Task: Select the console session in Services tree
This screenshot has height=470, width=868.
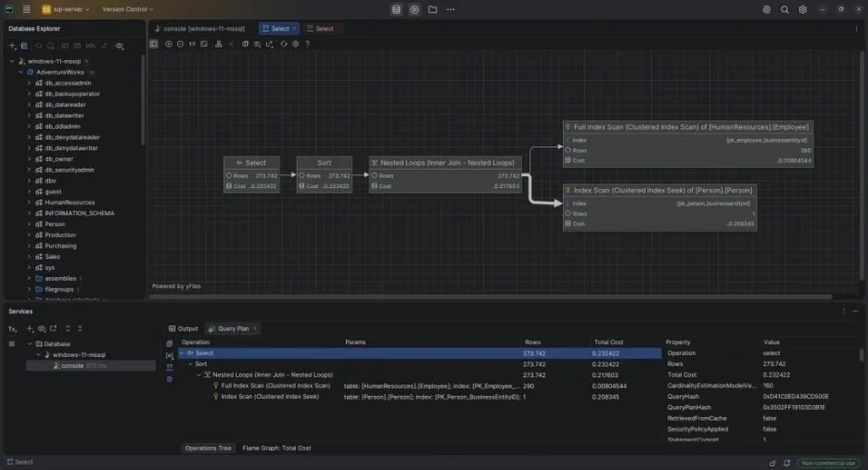Action: [91, 366]
